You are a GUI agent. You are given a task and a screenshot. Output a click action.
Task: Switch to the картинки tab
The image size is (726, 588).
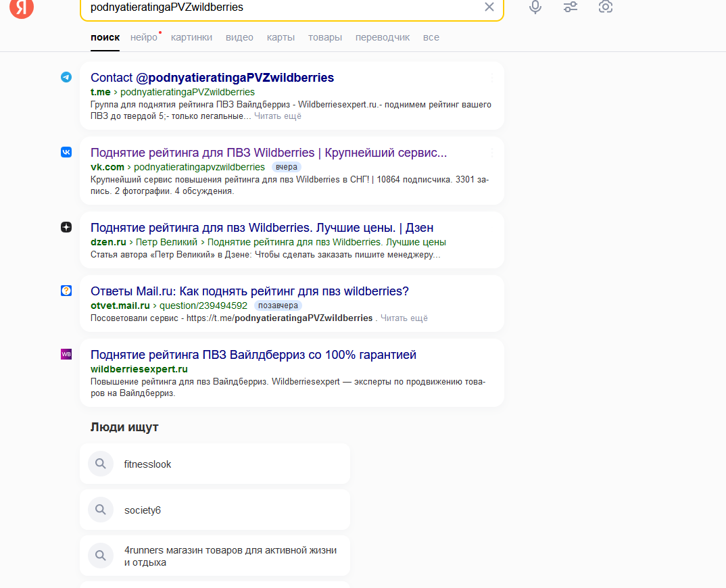[x=192, y=37]
